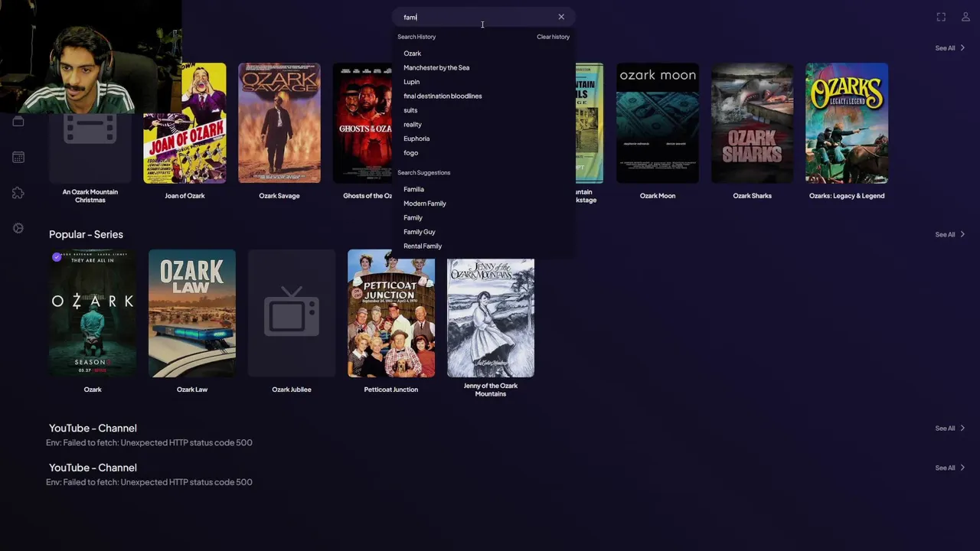Click 'Ozark Sharks' title text
The image size is (980, 551).
click(752, 196)
